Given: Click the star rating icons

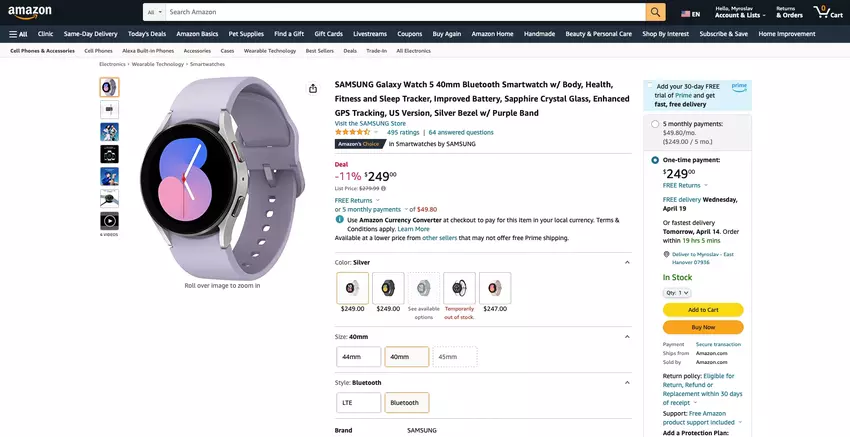Looking at the screenshot, I should coord(352,132).
